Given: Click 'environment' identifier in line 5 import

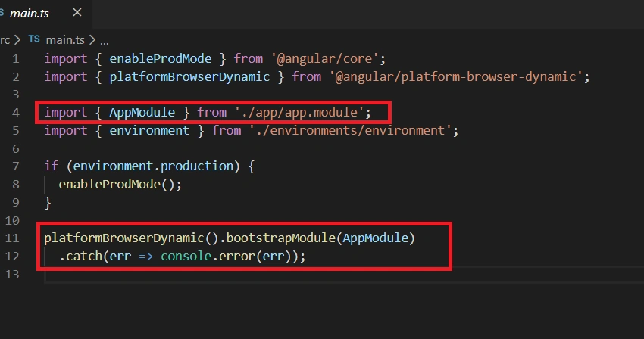Looking at the screenshot, I should click(x=149, y=130).
